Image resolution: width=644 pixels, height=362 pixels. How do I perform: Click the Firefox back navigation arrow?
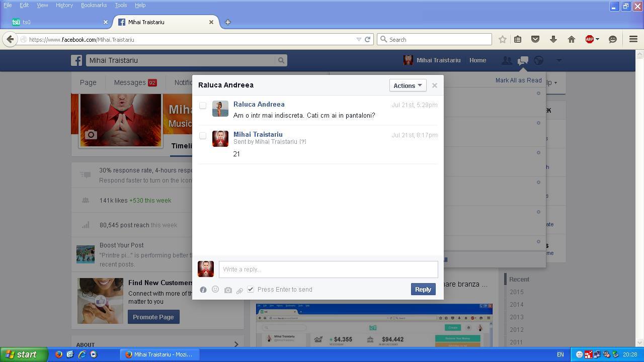(x=10, y=39)
